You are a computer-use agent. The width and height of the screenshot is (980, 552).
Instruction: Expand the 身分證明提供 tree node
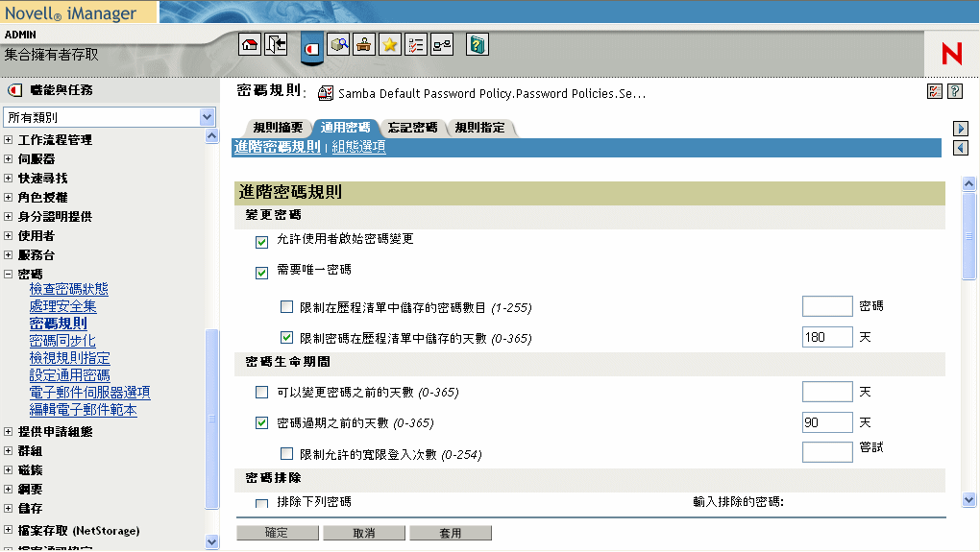pyautogui.click(x=8, y=217)
